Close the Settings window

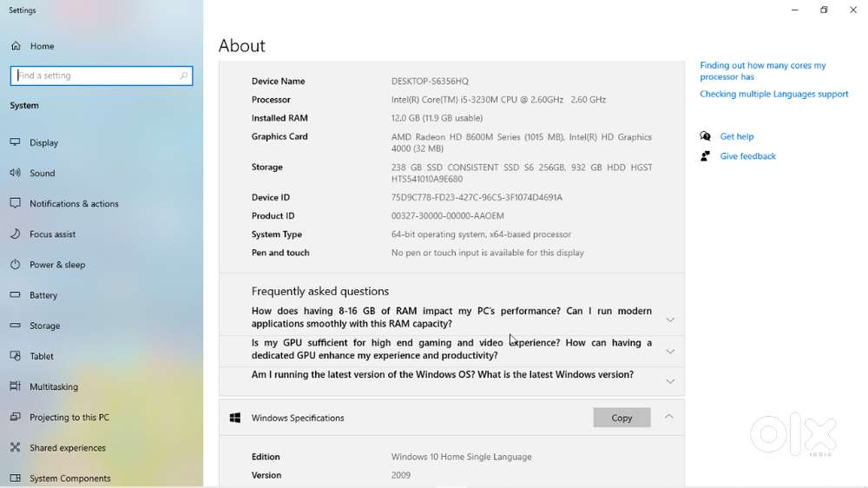853,10
